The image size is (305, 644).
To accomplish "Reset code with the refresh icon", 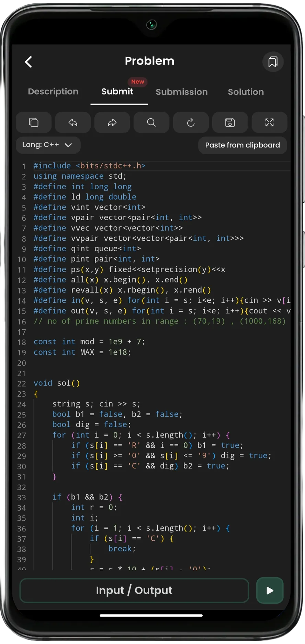I will pos(191,122).
